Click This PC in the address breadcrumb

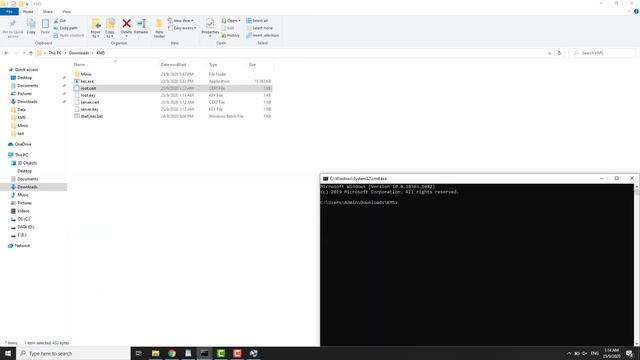click(55, 53)
